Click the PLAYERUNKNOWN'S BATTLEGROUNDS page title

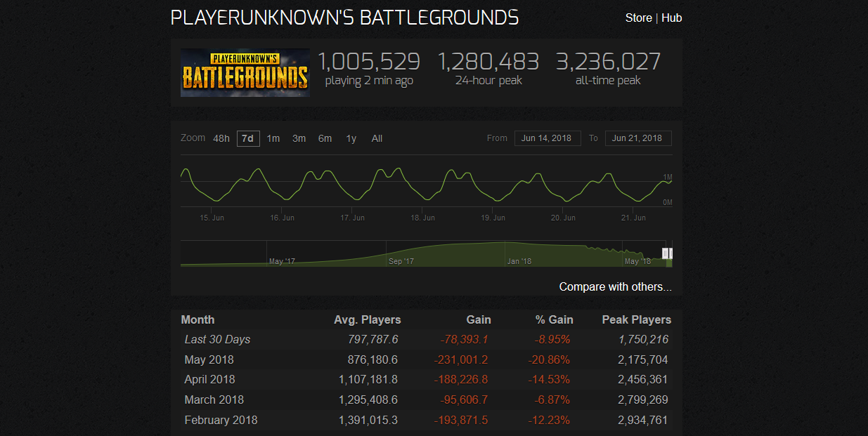345,18
